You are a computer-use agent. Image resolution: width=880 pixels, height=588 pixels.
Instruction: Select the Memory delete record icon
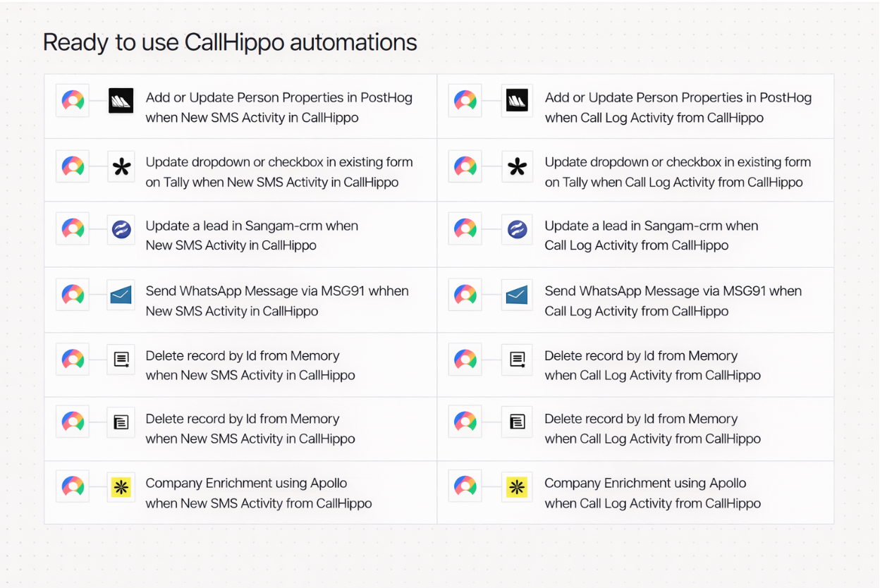121,359
